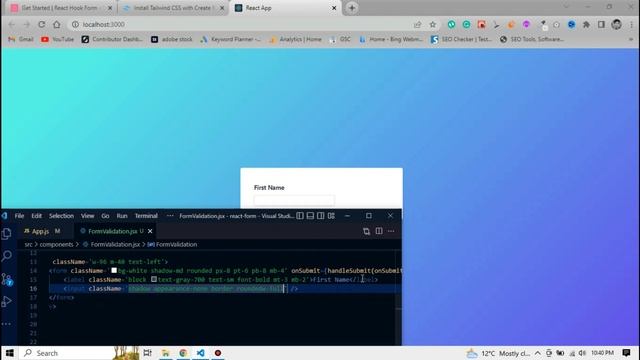Show hidden system tray icons chevron
This screenshot has height=360, width=640.
pos(538,353)
